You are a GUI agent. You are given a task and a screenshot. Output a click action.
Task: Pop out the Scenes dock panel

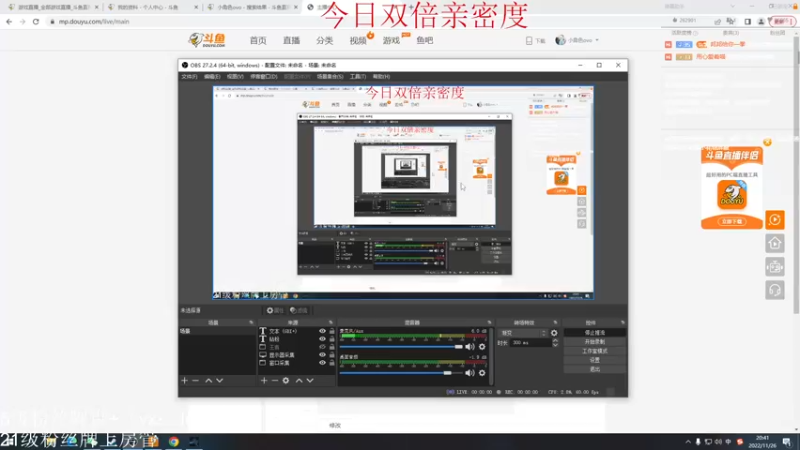tap(251, 322)
